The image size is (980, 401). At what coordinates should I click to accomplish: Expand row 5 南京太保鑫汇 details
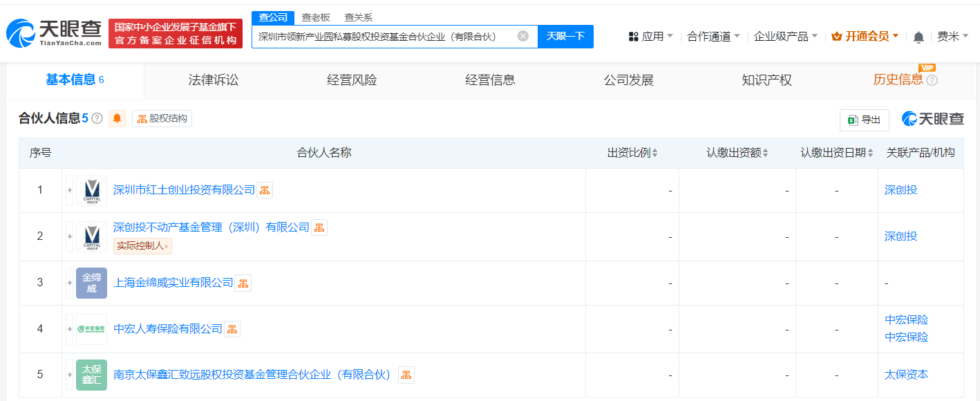point(69,375)
